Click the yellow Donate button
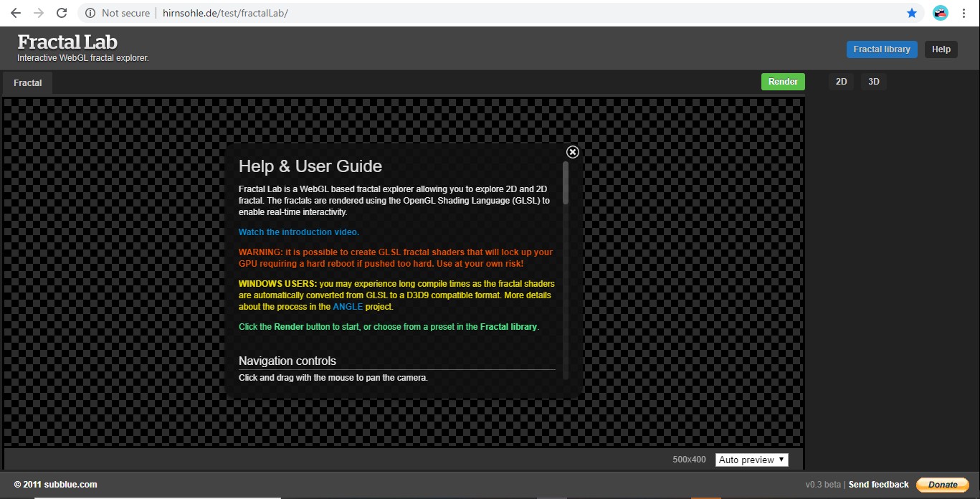 [942, 485]
